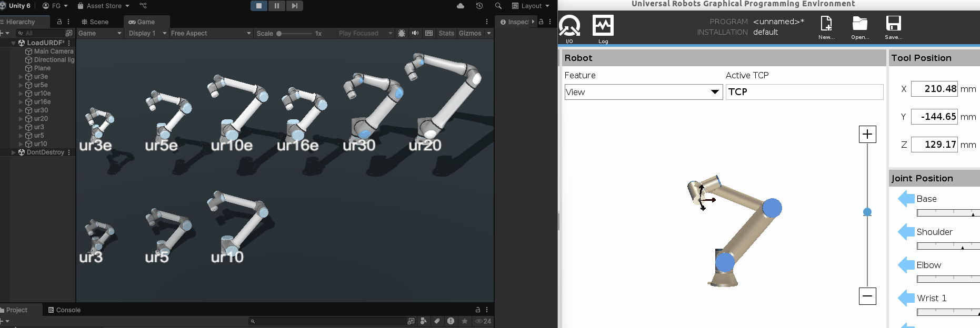Screen dimensions: 980x328
Task: Stop play mode in Unity
Action: 259,6
